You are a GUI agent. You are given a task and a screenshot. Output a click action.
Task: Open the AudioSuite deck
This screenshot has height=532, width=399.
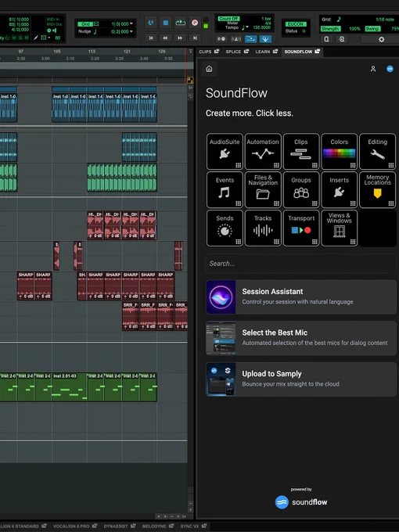click(225, 151)
